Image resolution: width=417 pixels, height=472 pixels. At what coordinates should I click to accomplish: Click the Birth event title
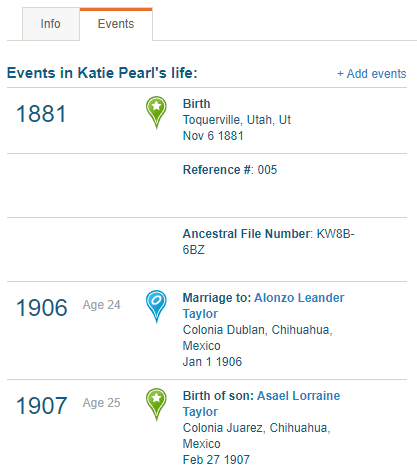(x=197, y=104)
